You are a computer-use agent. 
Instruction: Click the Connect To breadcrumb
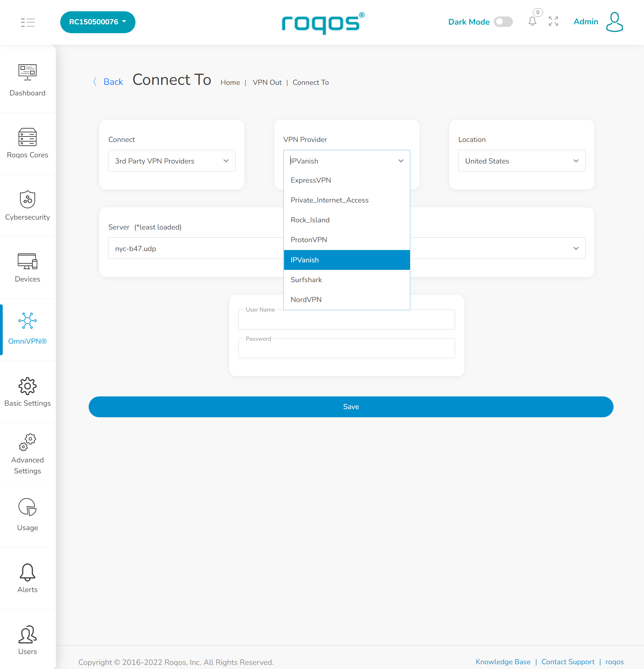point(311,82)
